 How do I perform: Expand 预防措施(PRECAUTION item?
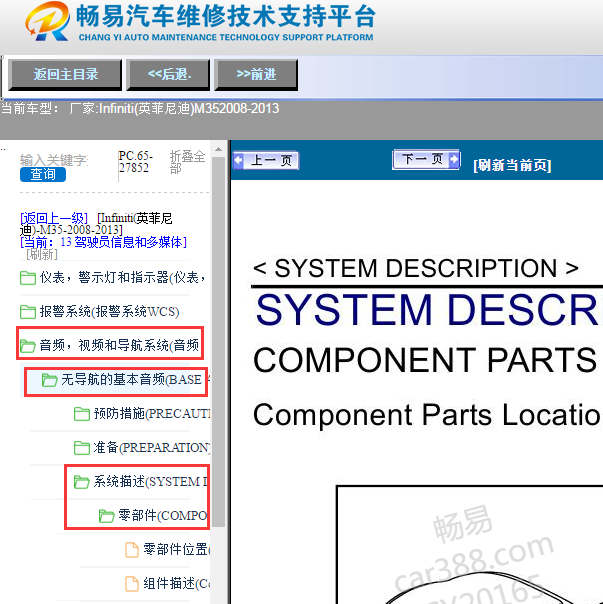151,414
